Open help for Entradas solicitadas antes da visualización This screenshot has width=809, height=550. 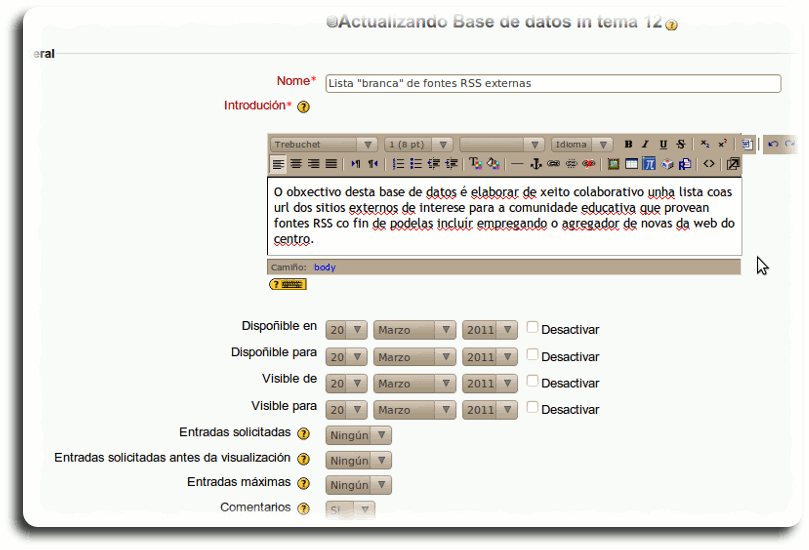click(303, 459)
